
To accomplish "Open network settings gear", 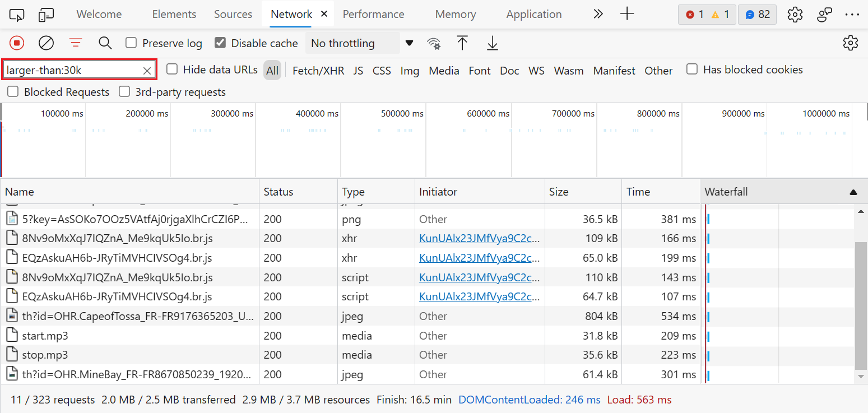I will pyautogui.click(x=851, y=43).
